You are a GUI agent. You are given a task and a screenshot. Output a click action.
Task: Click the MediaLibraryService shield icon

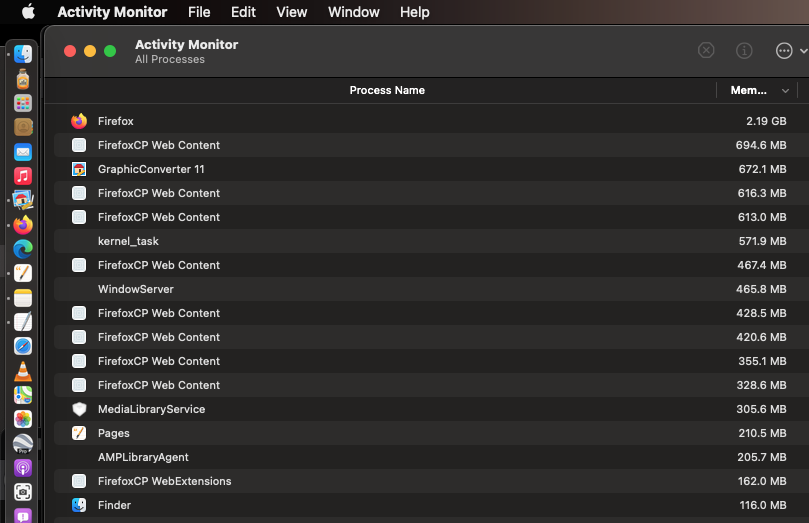pyautogui.click(x=79, y=409)
